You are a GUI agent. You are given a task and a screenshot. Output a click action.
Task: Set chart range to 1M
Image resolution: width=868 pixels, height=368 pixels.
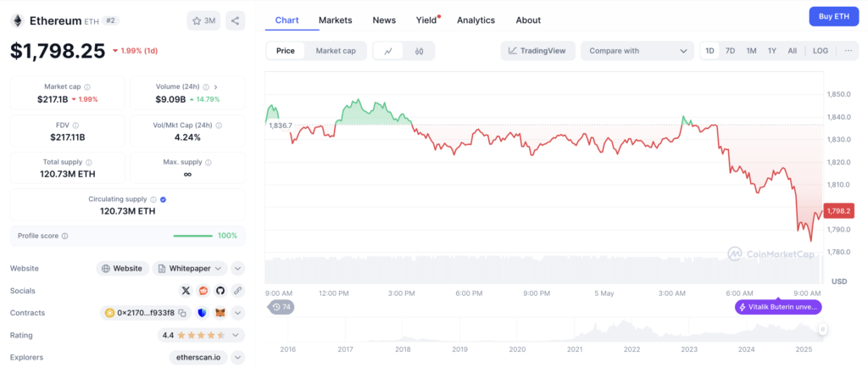coord(751,50)
